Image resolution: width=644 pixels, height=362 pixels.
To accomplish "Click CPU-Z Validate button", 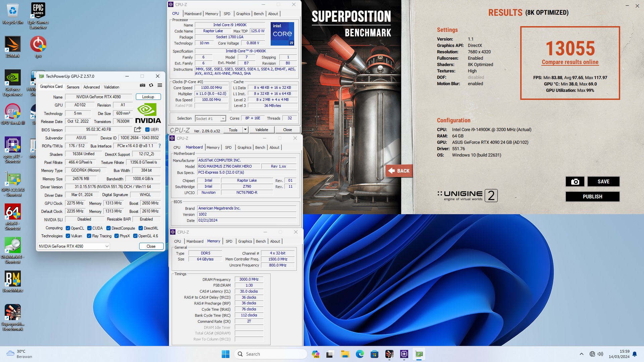I will pos(262,130).
